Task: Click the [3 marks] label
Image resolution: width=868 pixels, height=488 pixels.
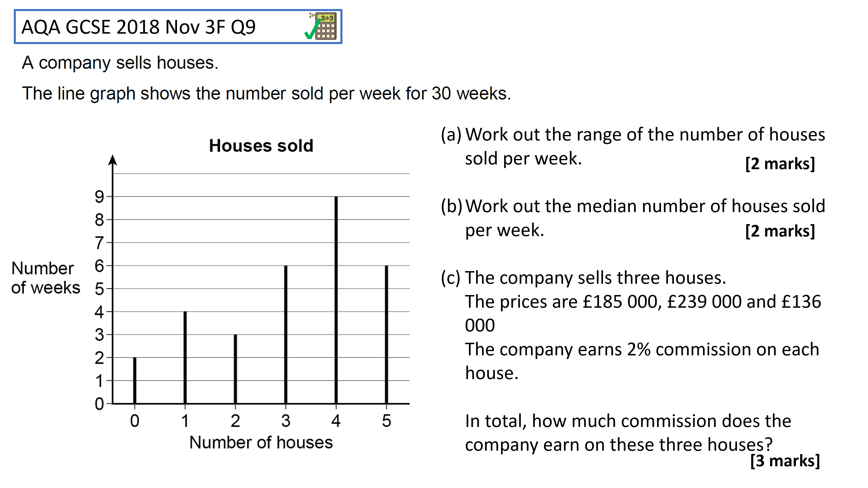Action: coord(785,461)
